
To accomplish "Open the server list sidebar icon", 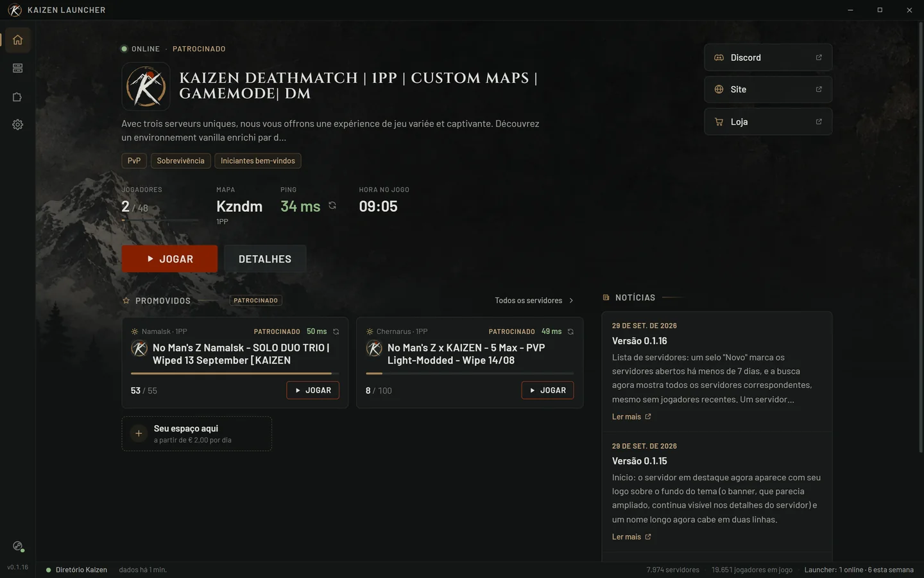I will coord(17,68).
